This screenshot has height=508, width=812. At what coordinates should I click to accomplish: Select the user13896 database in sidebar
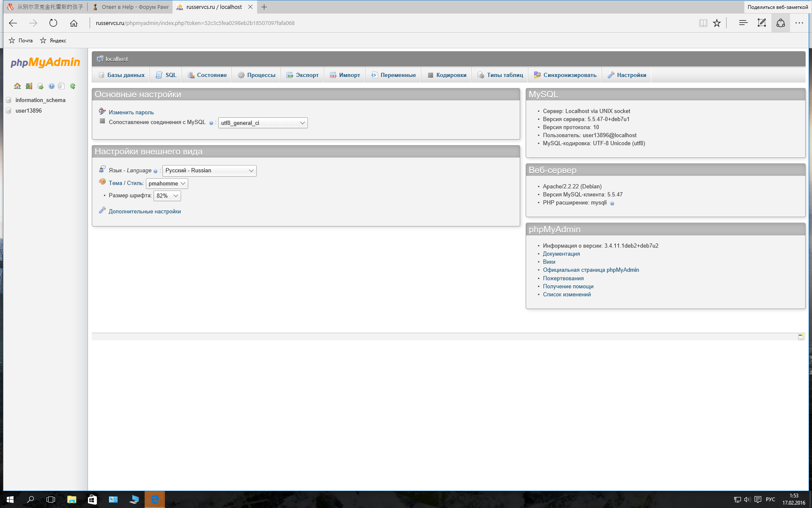tap(29, 110)
